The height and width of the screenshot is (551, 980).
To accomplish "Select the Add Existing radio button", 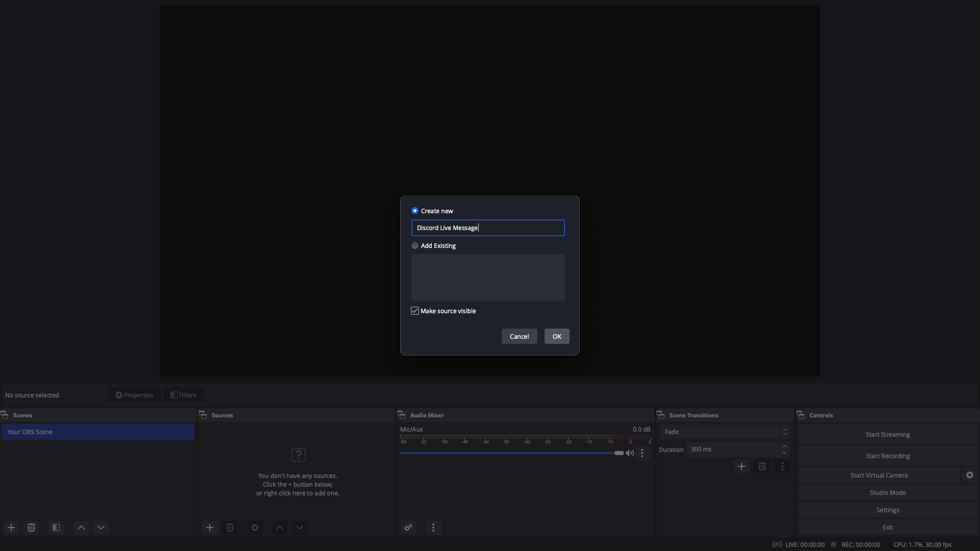I will [x=415, y=245].
